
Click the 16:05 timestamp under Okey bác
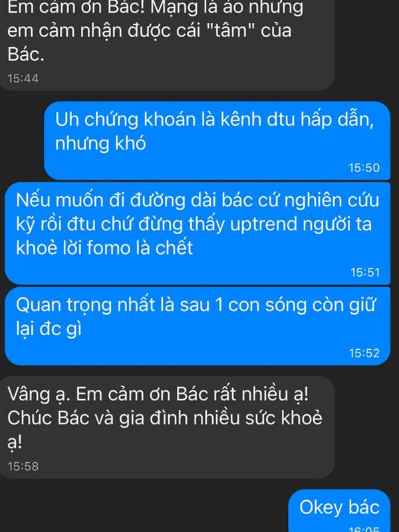coord(364,529)
